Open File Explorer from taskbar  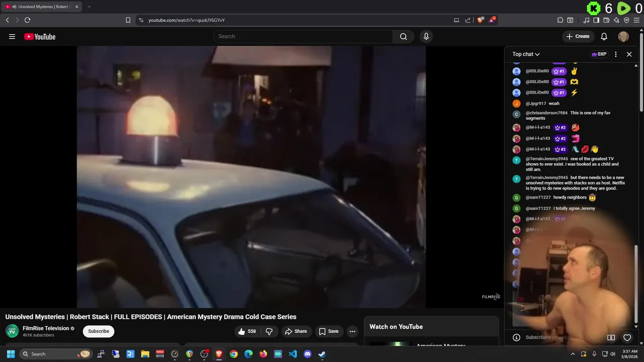pyautogui.click(x=145, y=354)
